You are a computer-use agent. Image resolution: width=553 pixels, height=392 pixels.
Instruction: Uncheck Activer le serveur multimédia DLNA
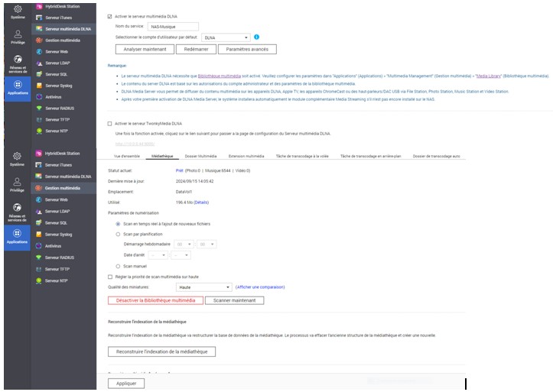coord(109,15)
